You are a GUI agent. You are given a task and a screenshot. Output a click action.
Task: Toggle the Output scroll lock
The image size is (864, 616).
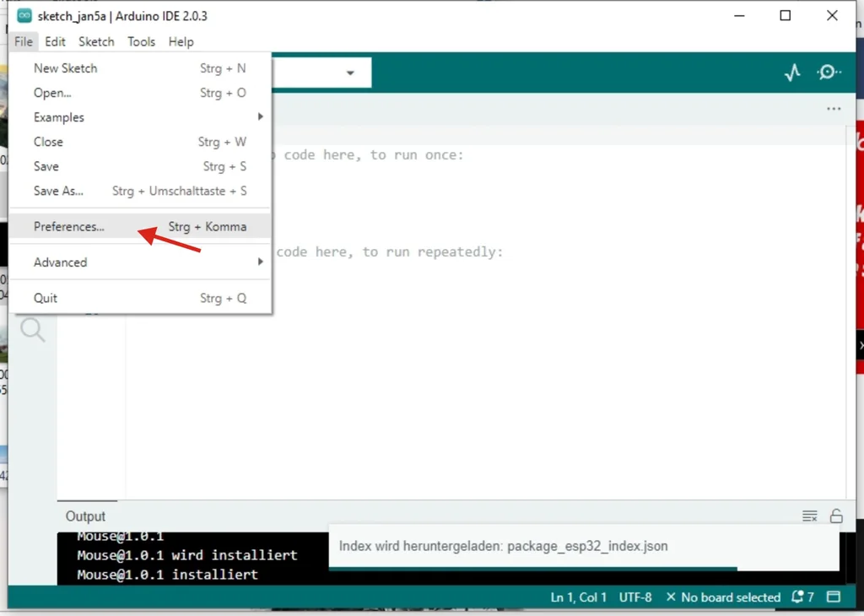(x=836, y=516)
